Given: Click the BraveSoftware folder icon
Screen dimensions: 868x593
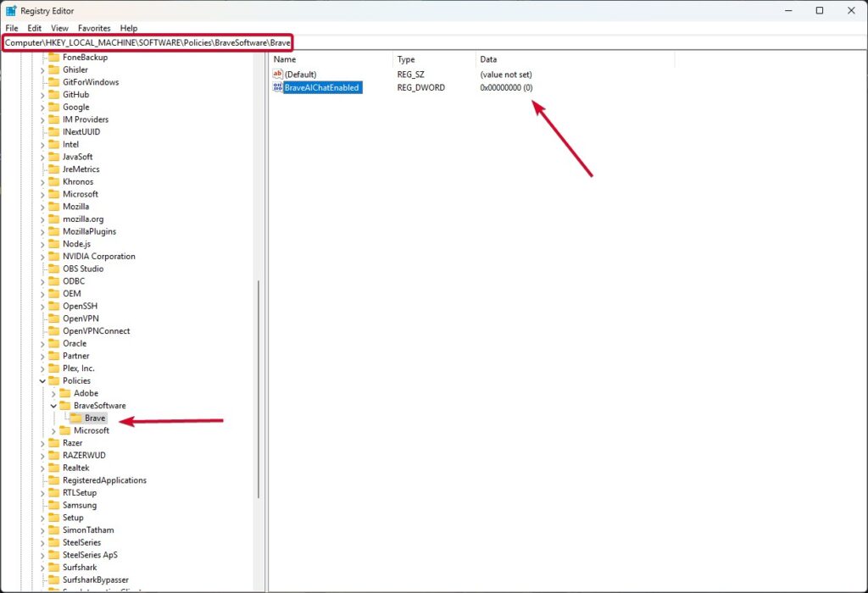Looking at the screenshot, I should coord(64,406).
